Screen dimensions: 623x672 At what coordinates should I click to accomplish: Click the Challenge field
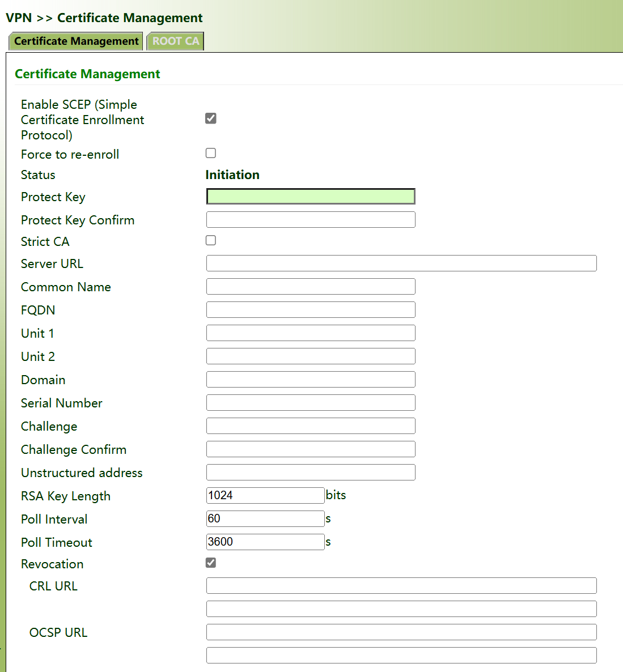311,426
